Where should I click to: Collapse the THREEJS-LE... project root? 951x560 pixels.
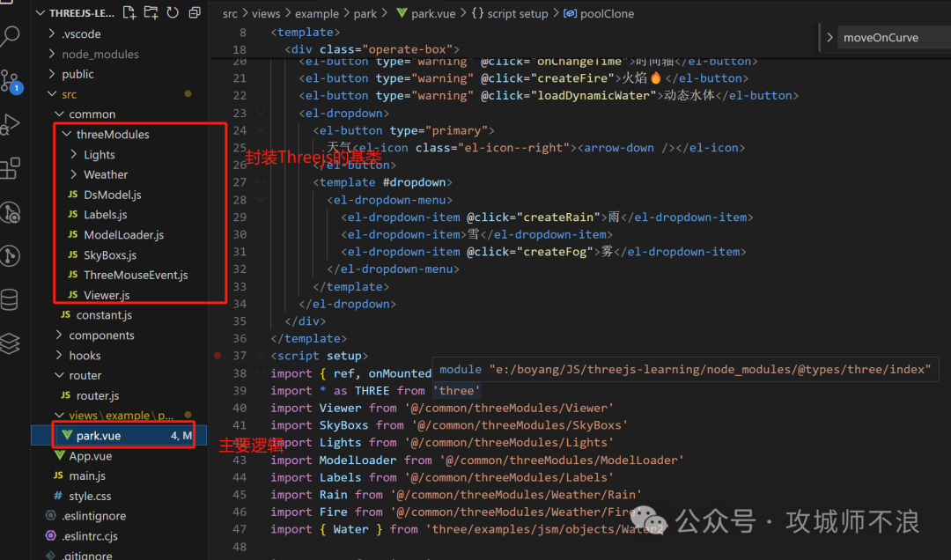point(40,12)
